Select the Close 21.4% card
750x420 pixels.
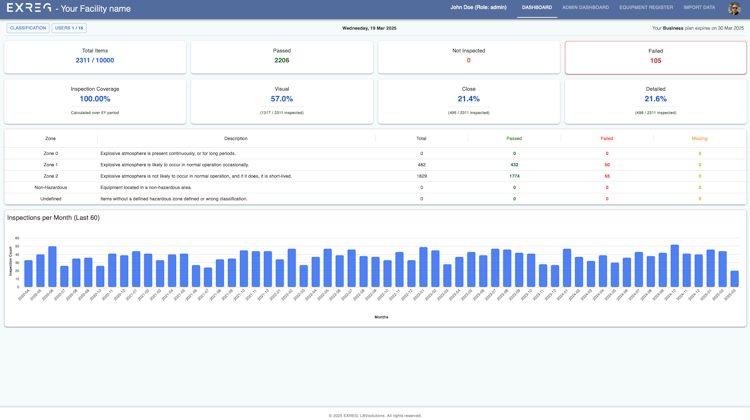469,101
